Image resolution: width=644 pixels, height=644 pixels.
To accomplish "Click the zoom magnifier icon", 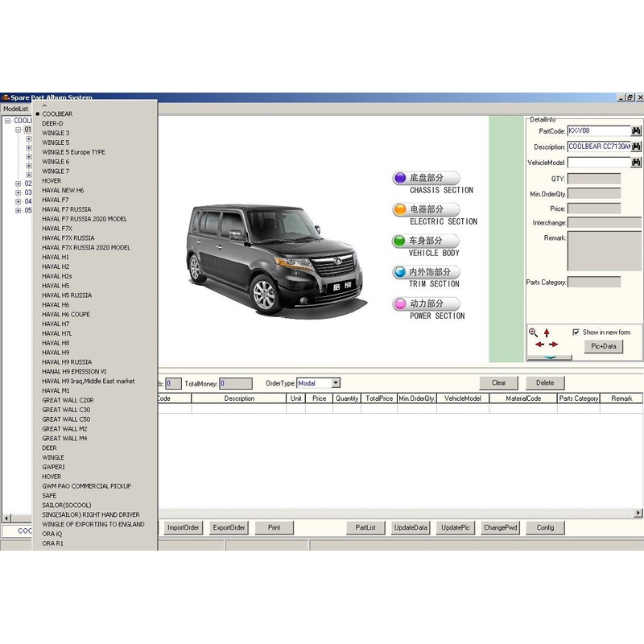I will pyautogui.click(x=533, y=332).
